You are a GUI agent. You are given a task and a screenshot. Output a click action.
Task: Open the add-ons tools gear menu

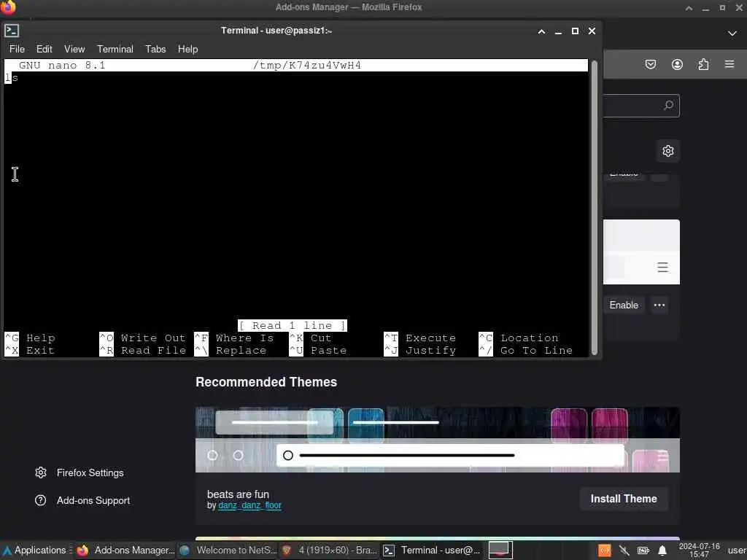pyautogui.click(x=668, y=151)
